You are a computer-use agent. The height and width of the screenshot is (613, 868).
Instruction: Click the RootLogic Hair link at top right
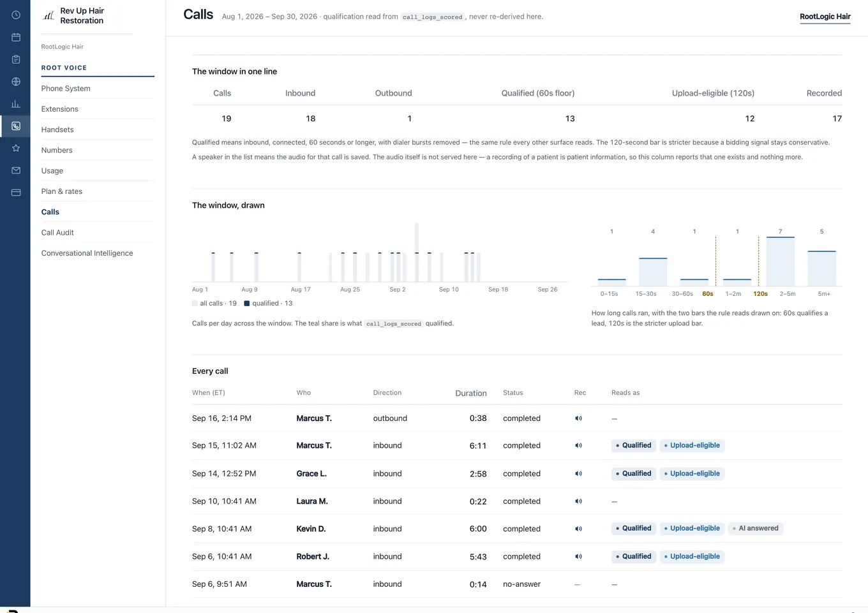click(x=825, y=17)
